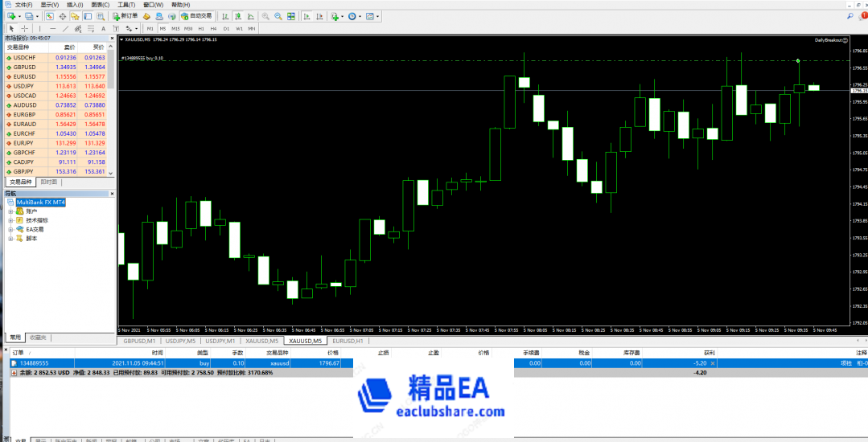Open the 文件(F) menu
The width and height of the screenshot is (868, 442).
[x=24, y=5]
